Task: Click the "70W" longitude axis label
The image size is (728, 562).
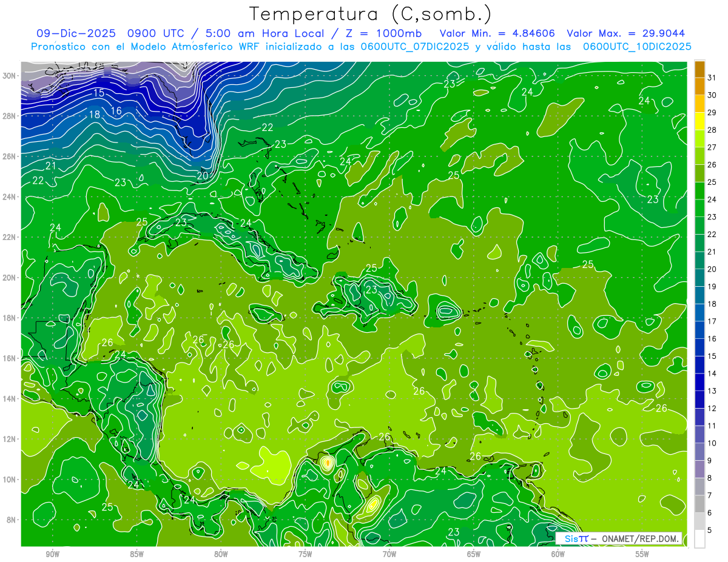Action: coord(389,554)
